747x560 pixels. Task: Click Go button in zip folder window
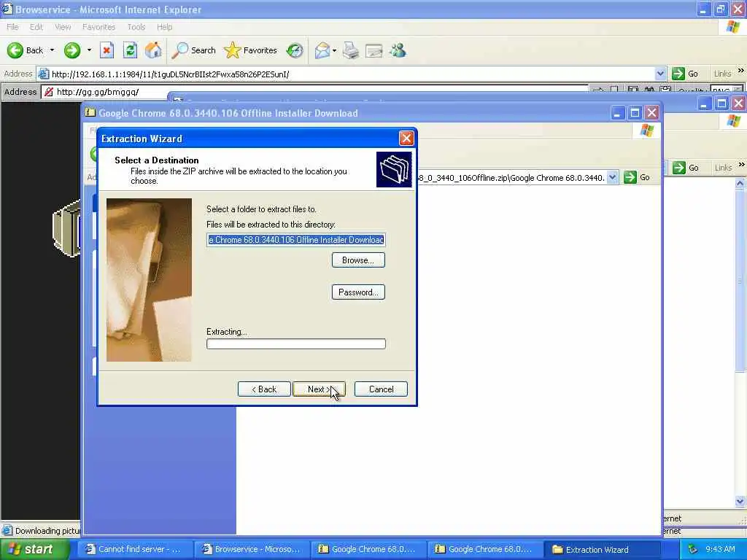click(638, 178)
